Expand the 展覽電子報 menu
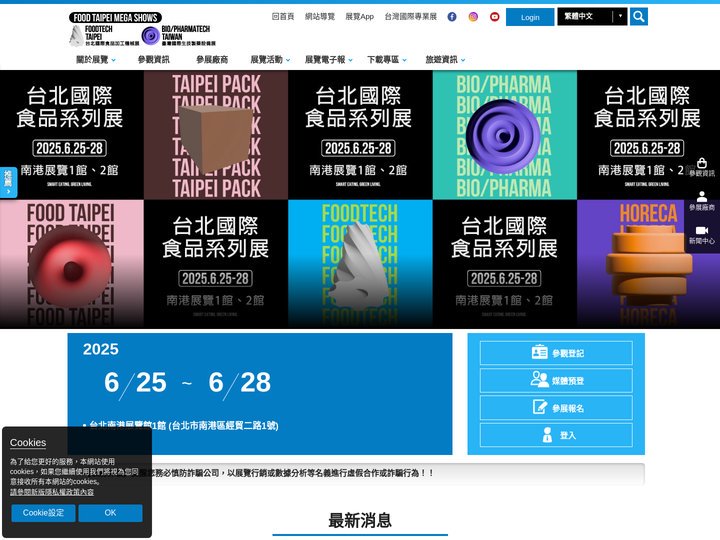 coord(329,60)
